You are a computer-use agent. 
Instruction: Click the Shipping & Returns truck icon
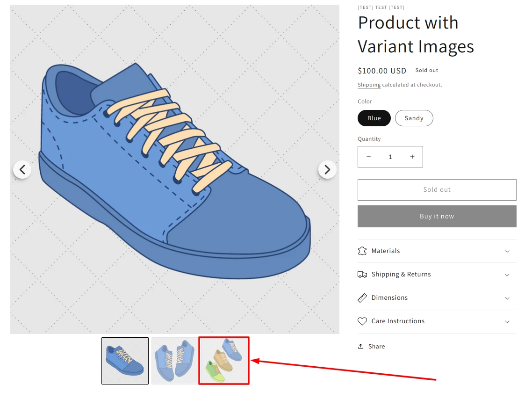click(362, 275)
